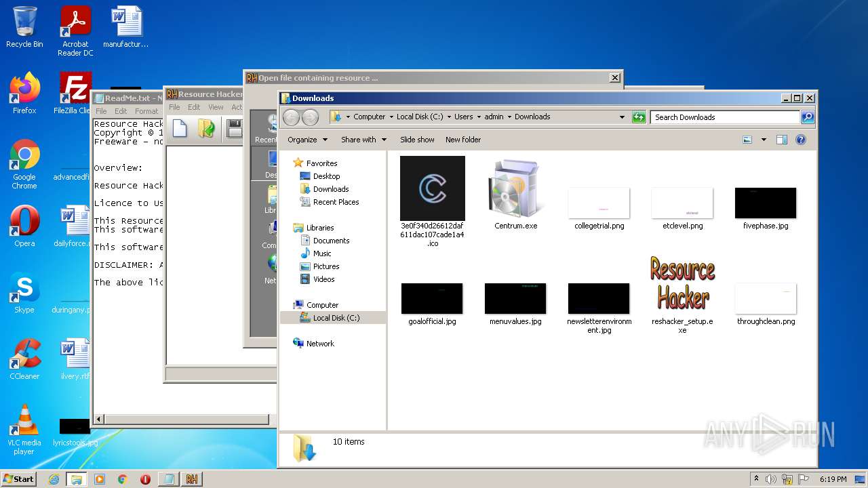Open Format menu in ReadMe Notepad window
The image size is (868, 488).
[x=146, y=111]
